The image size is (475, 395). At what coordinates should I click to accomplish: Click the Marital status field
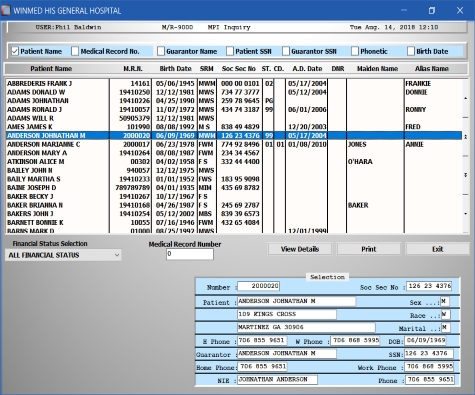446,328
